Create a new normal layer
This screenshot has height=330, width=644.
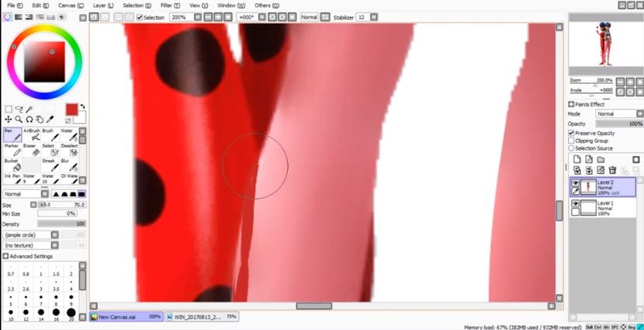(x=577, y=159)
